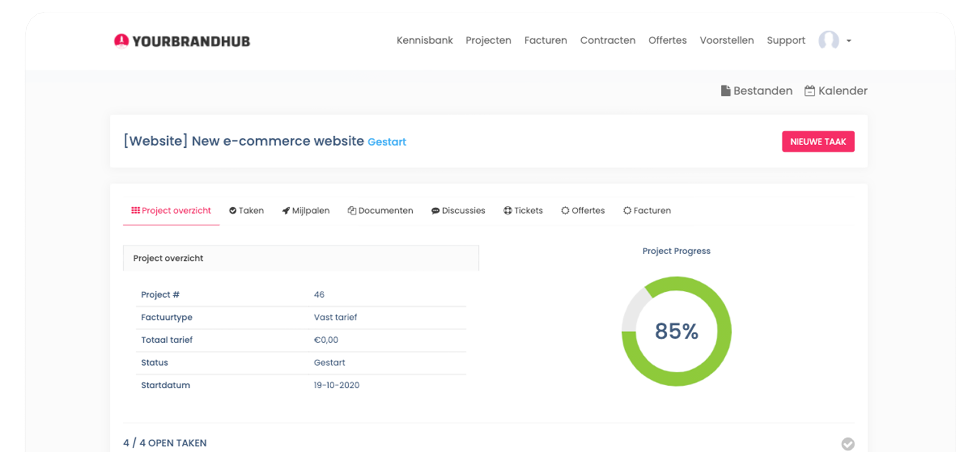Click project number value 46
The image size is (980, 452).
(319, 295)
